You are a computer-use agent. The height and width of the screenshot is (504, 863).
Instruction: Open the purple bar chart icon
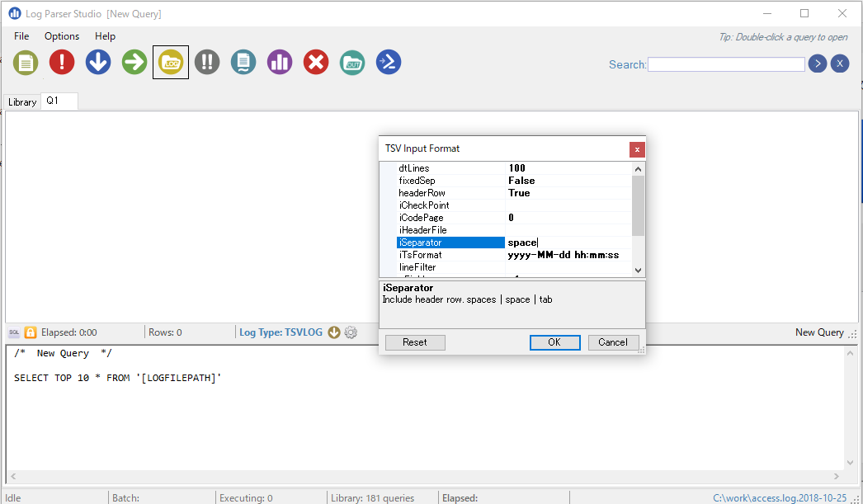[x=280, y=62]
